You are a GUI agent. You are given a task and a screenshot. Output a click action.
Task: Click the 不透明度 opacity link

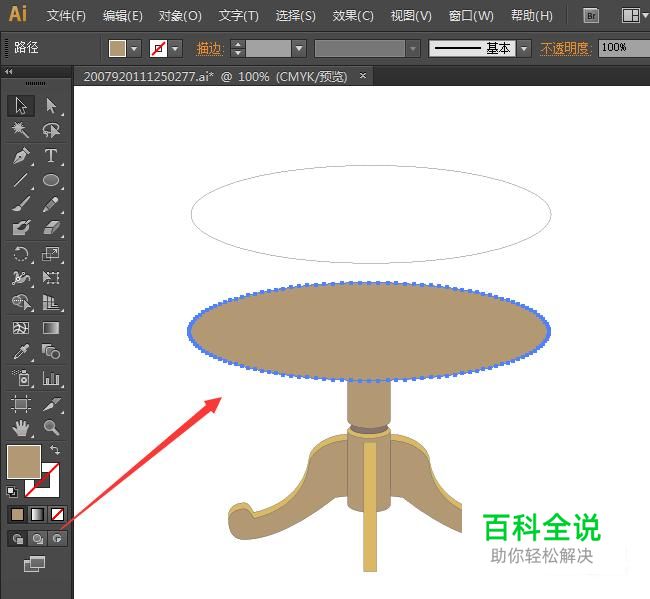click(x=566, y=49)
